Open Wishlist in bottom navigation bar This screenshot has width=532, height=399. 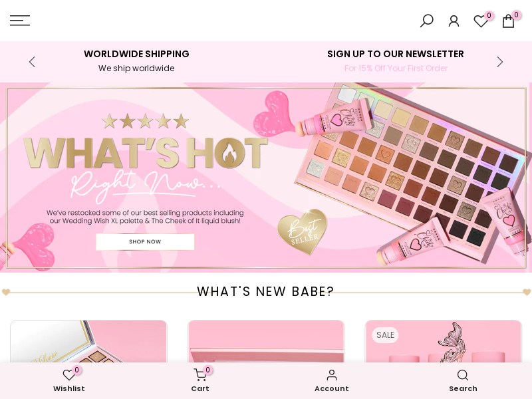click(69, 380)
